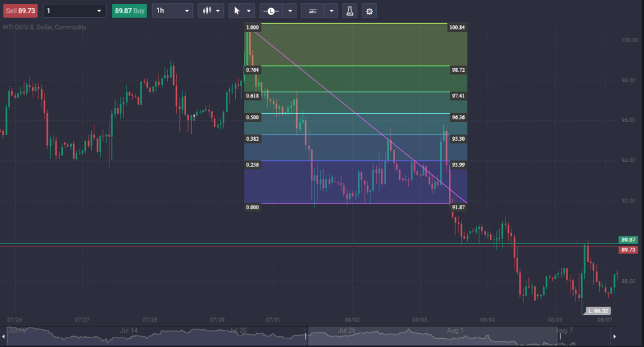The width and height of the screenshot is (644, 347).
Task: Click the red Sell 89.73 button
Action: [x=20, y=11]
